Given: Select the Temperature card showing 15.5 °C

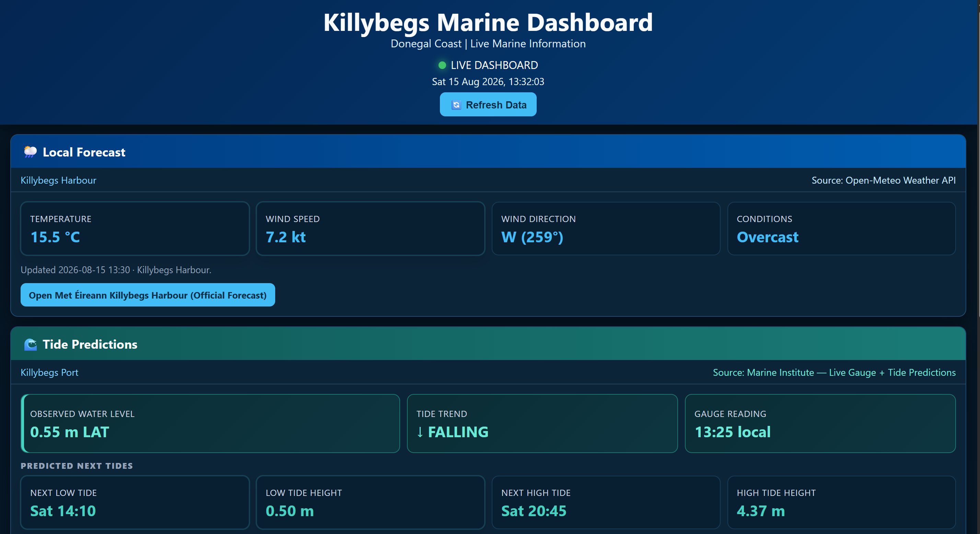Looking at the screenshot, I should (135, 228).
